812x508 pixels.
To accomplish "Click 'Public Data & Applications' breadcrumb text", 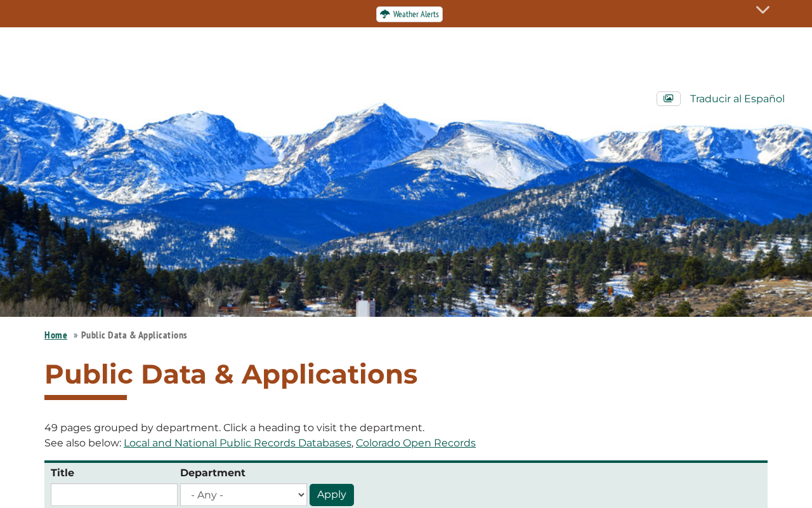I will 134,335.
